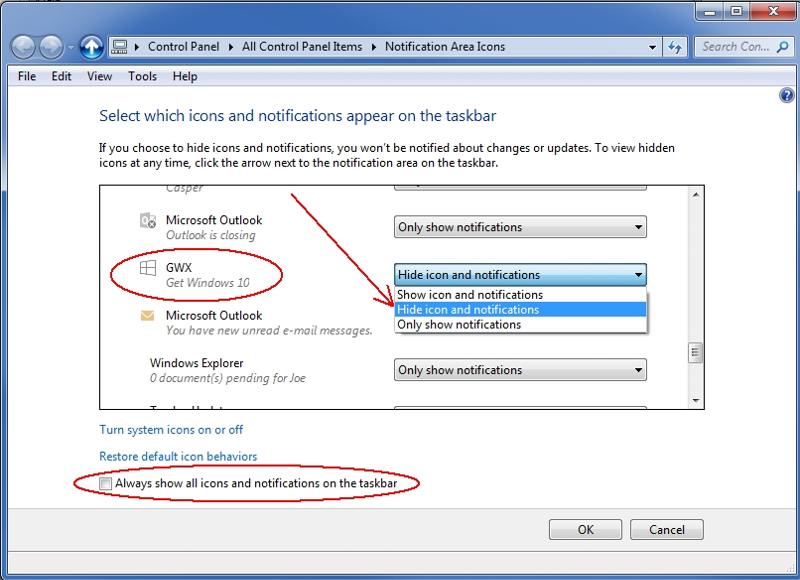Screen dimensions: 800x580
Task: Collapse the GWX behavior dropdown
Action: pyautogui.click(x=520, y=274)
